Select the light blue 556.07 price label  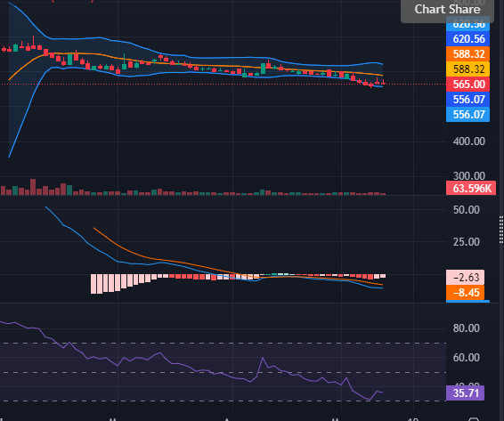468,115
